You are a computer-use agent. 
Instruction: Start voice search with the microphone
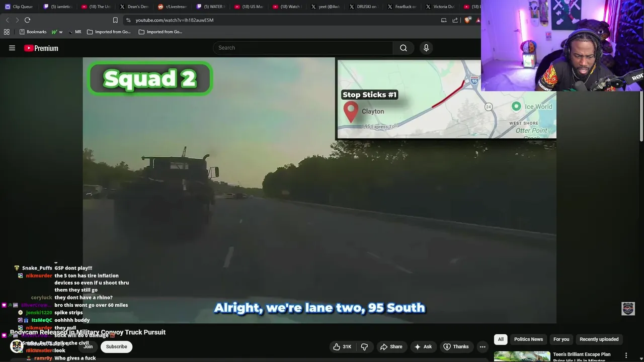point(426,48)
